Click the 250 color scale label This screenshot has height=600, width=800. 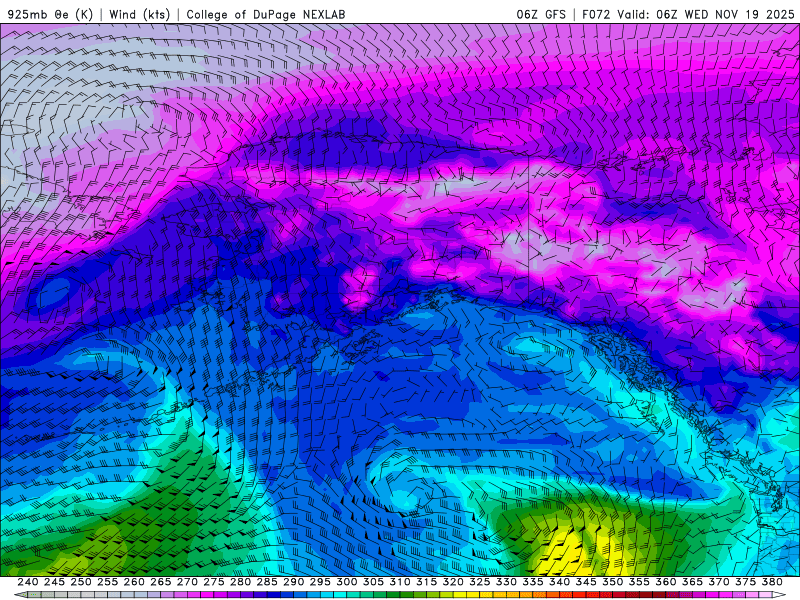(x=81, y=582)
